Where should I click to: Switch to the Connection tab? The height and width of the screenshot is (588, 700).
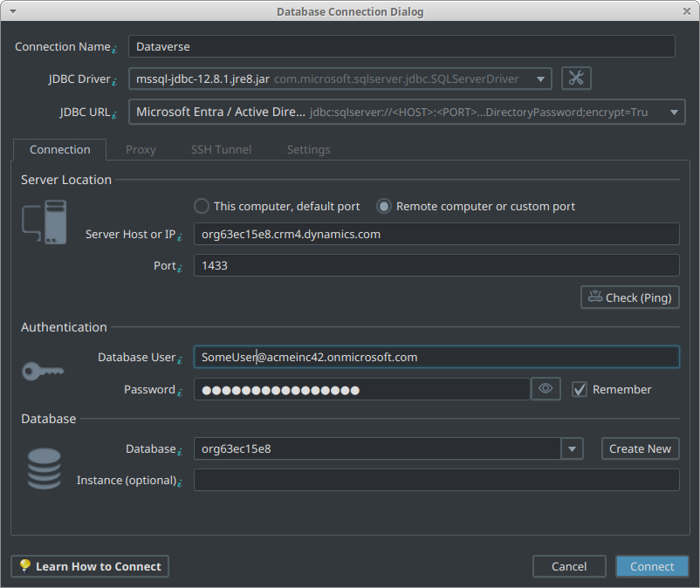60,149
